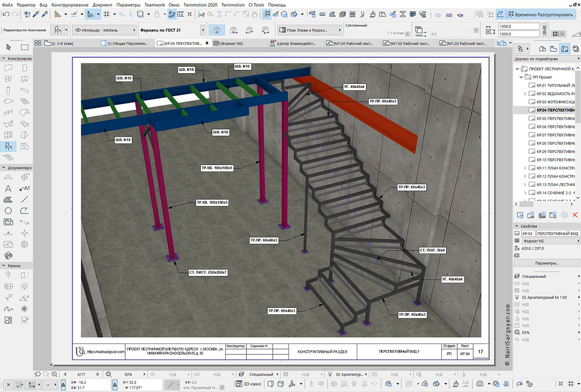
Task: Select the first geometry method box icon
Action: tap(217, 30)
